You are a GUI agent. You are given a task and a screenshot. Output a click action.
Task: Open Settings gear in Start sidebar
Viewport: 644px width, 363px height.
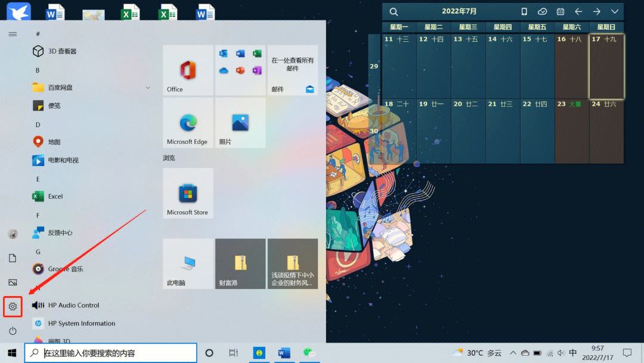tap(13, 307)
